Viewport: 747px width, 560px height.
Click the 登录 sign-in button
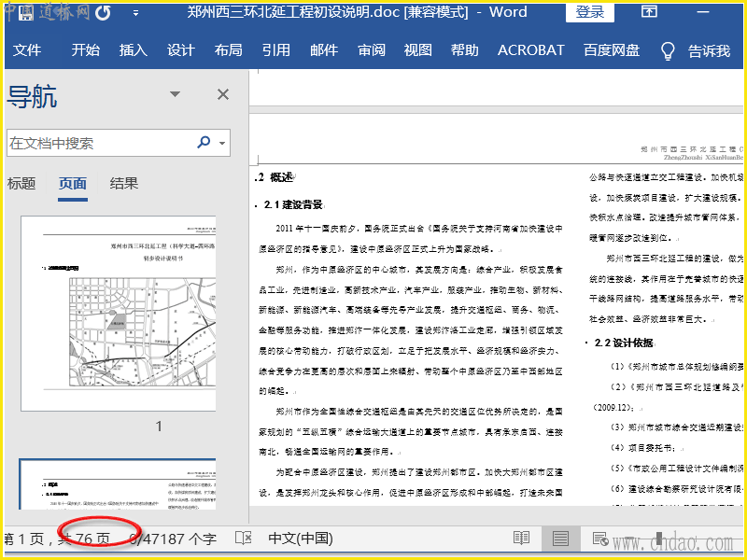click(x=590, y=11)
